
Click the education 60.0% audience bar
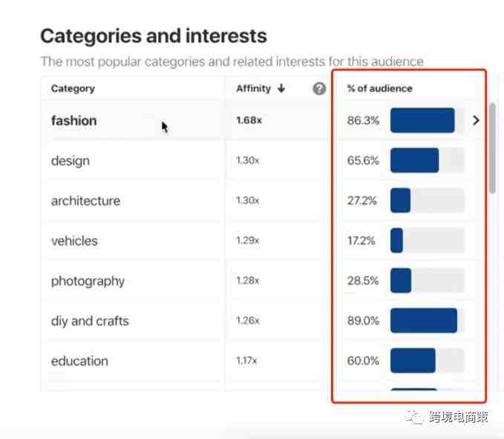point(428,360)
